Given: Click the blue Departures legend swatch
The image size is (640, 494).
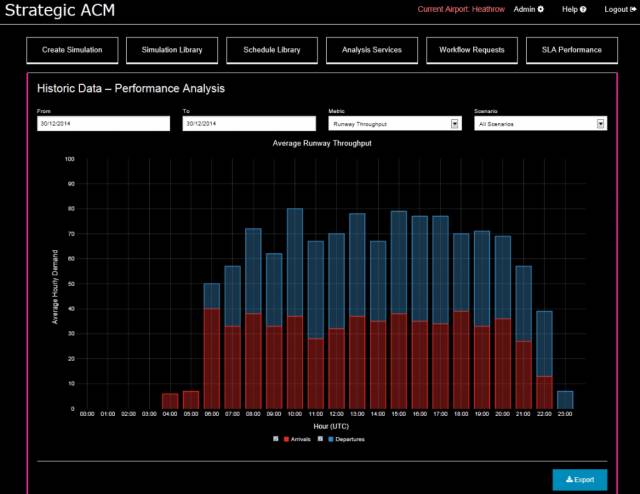Looking at the screenshot, I should point(328,438).
